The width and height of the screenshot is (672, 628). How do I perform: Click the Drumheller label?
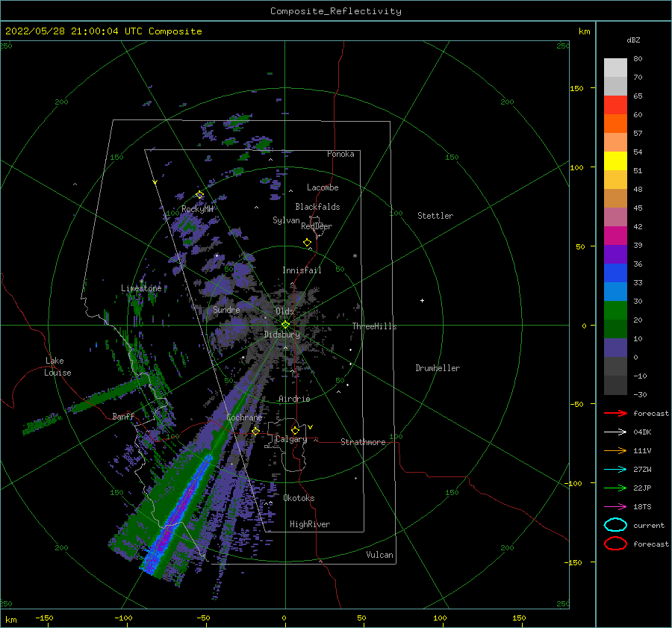[x=438, y=368]
